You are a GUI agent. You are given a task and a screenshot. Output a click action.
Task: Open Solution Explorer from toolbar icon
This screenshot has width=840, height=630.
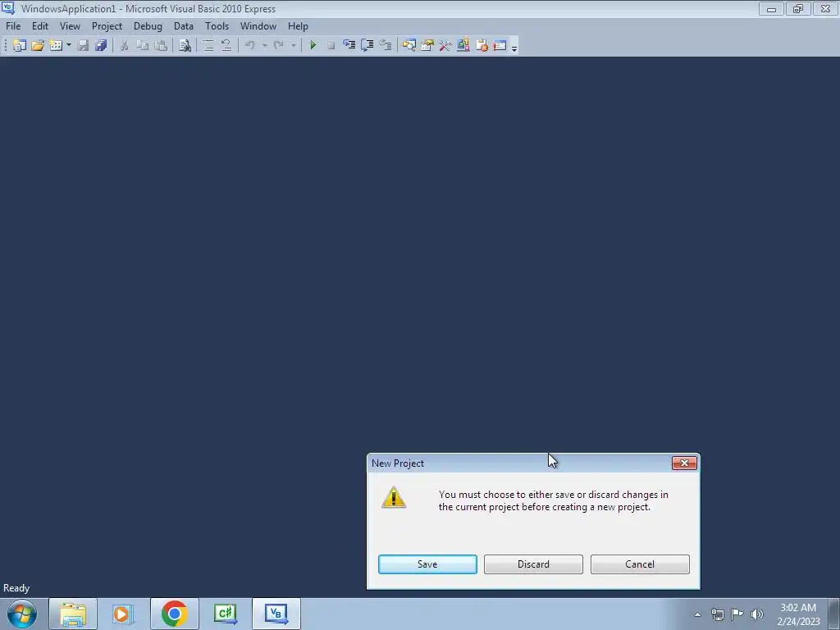[409, 46]
